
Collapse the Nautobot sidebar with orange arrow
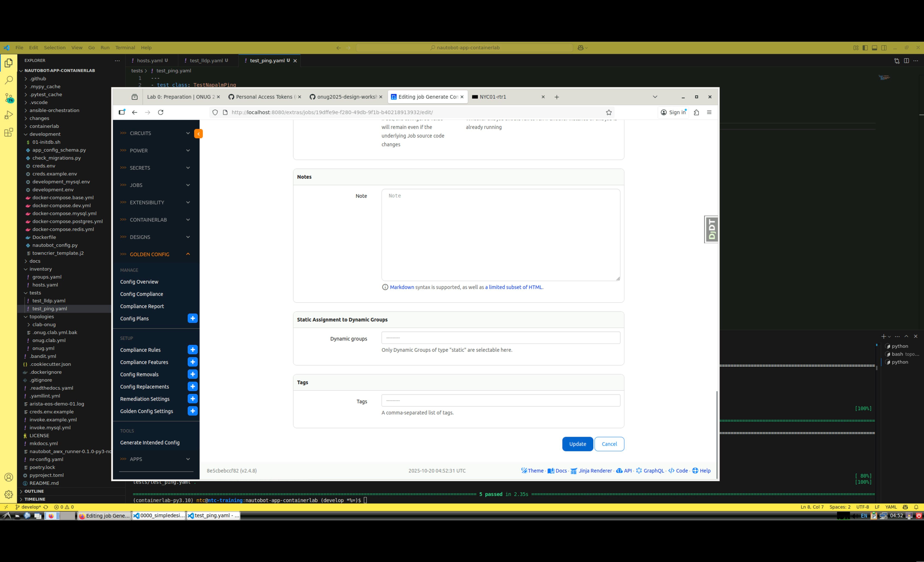click(198, 134)
